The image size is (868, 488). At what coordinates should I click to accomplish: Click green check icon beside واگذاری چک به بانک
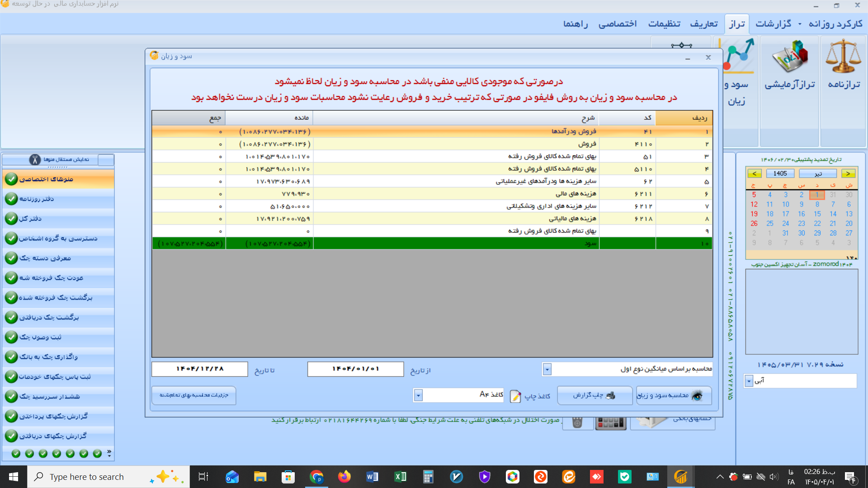click(11, 357)
